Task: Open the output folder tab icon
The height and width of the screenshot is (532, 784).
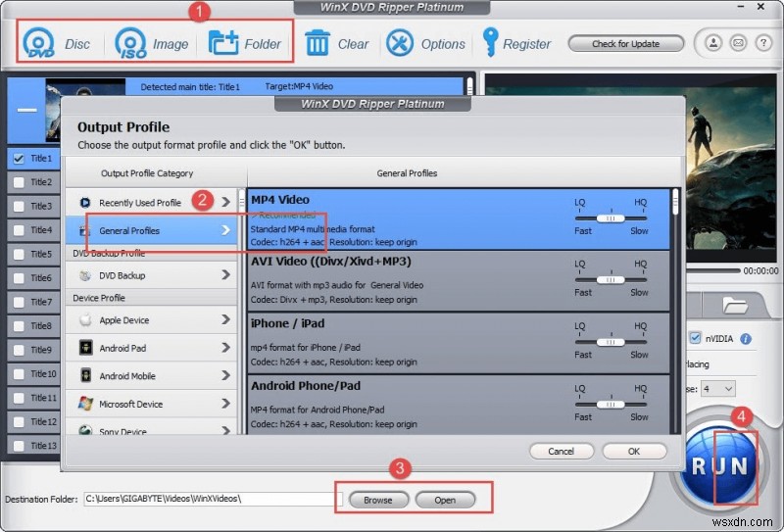Action: pyautogui.click(x=734, y=305)
